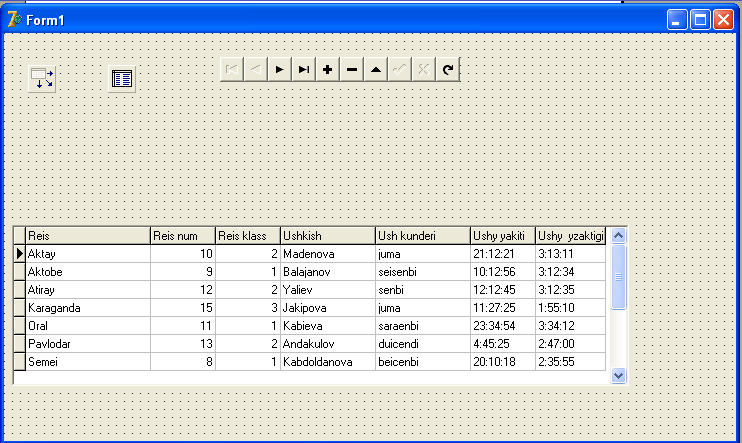This screenshot has width=742, height=443.
Task: Close the Form1 window
Action: 723,20
